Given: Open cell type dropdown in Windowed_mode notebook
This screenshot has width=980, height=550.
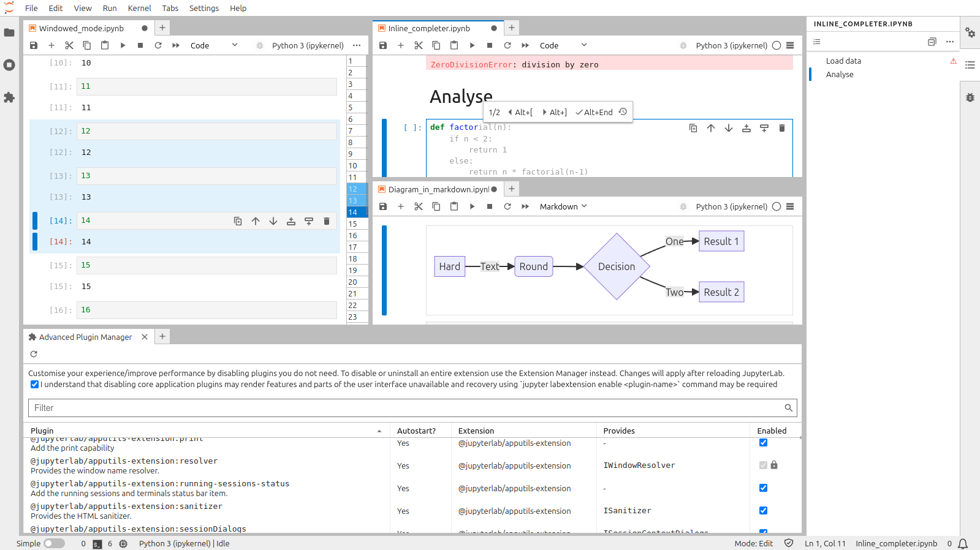Looking at the screenshot, I should [x=213, y=45].
